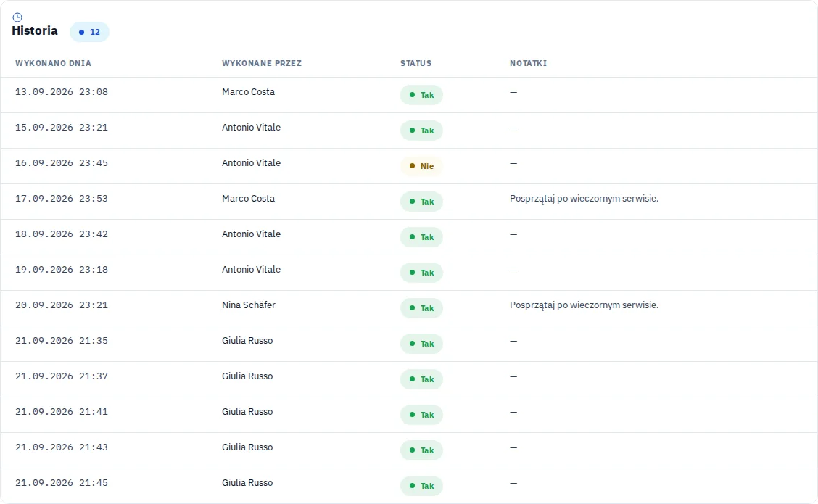Select the timestamp 20.09.2026 23:21
818x504 pixels.
coord(62,305)
